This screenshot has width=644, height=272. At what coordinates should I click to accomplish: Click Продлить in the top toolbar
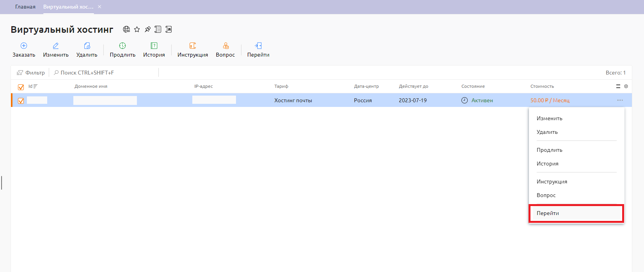(122, 50)
